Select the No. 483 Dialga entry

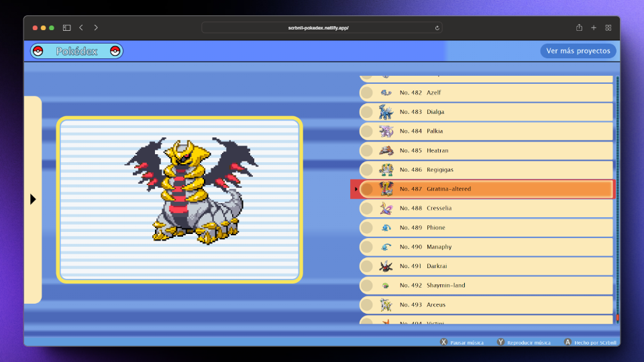pyautogui.click(x=486, y=112)
